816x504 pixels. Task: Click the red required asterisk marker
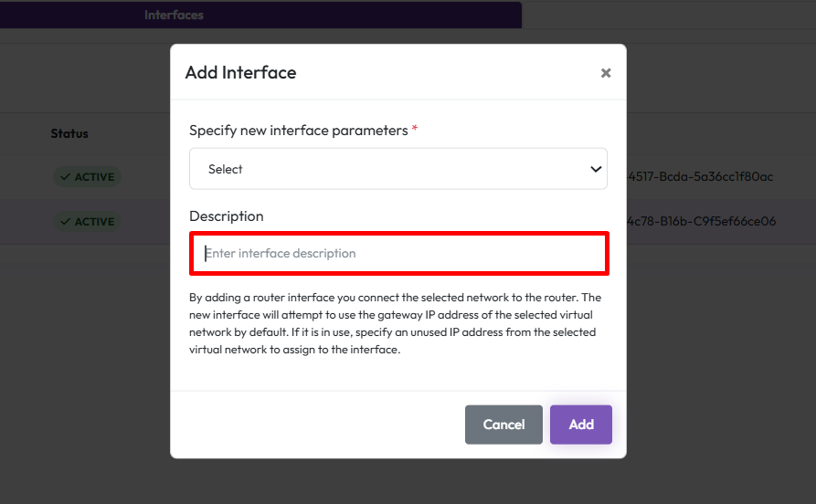[x=415, y=130]
